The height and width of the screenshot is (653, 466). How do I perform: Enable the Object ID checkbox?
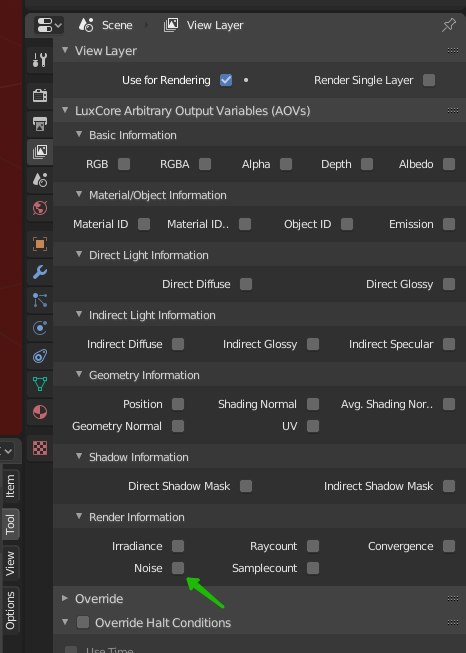[347, 224]
